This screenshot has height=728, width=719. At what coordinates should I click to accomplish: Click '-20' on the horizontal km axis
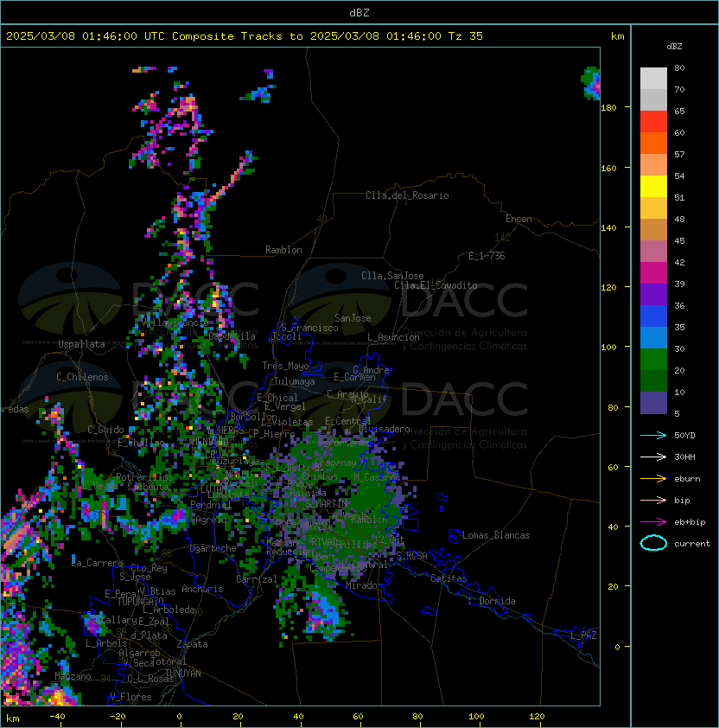point(118,717)
